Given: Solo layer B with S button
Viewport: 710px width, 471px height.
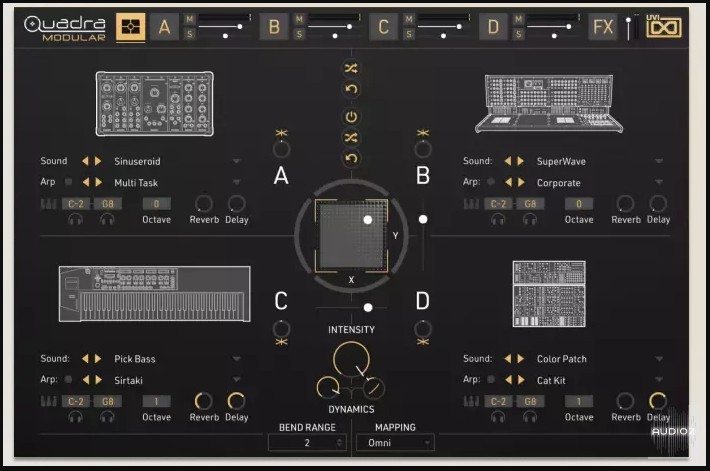Looking at the screenshot, I should click(299, 34).
